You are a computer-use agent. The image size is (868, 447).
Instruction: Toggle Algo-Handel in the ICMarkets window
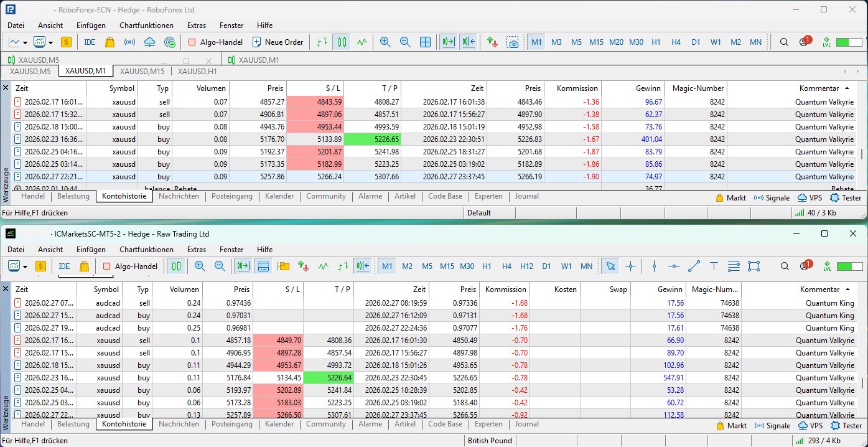click(x=130, y=266)
